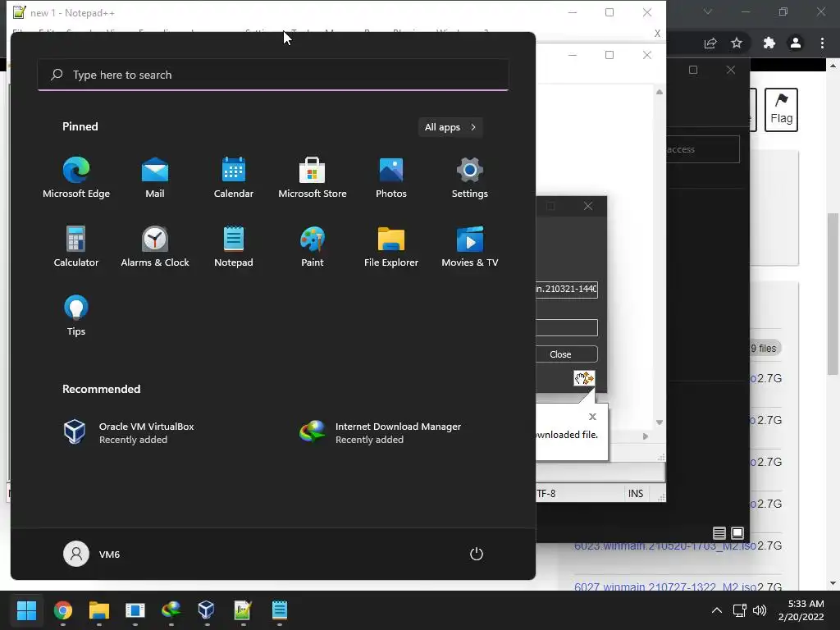Viewport: 840px width, 630px height.
Task: Share this page via Chrome share icon
Action: (x=710, y=43)
